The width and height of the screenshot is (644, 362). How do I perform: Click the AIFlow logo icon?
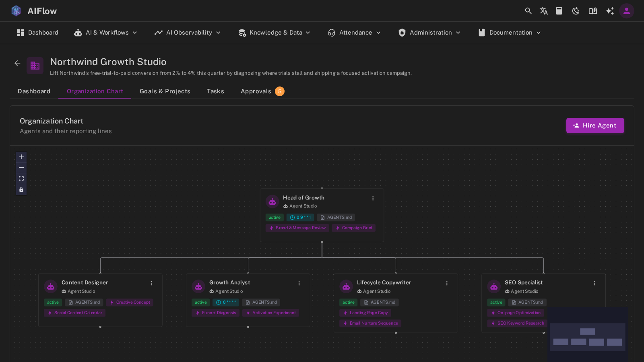pos(16,11)
